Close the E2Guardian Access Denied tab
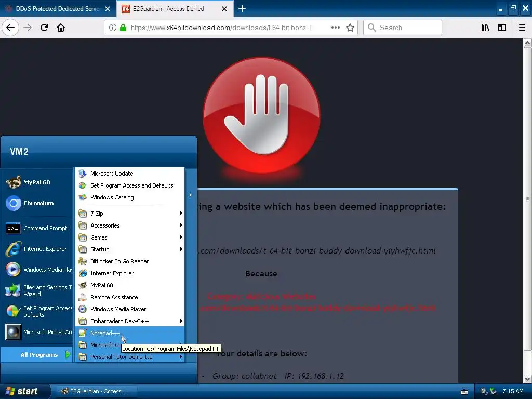Viewport: 532px width, 399px height. 224,9
